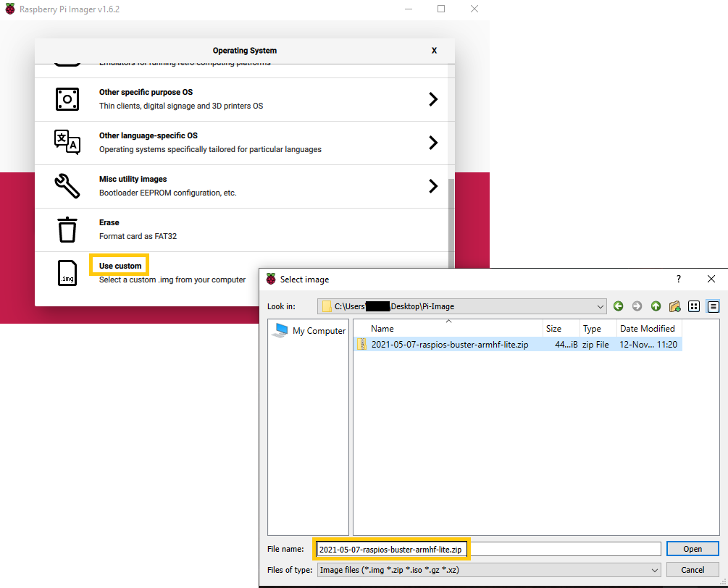Viewport: 728px width, 588px height.
Task: Expand Other specific purpose OS chevron
Action: coord(432,99)
